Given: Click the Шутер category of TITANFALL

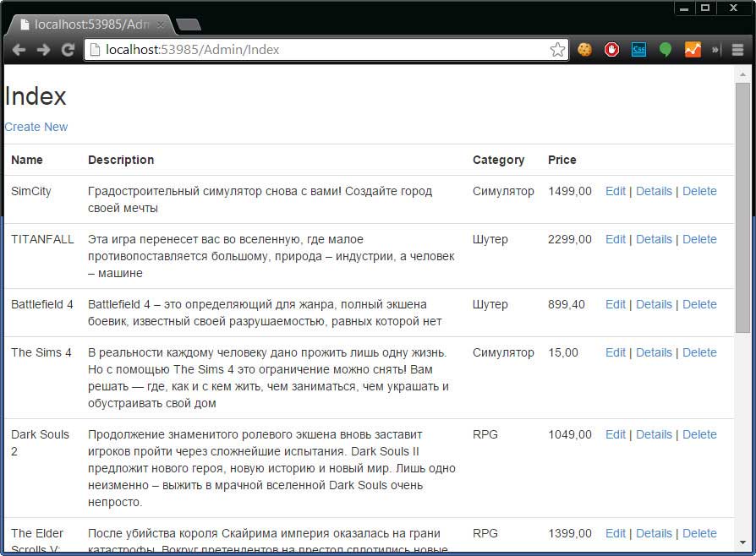Looking at the screenshot, I should [x=490, y=239].
